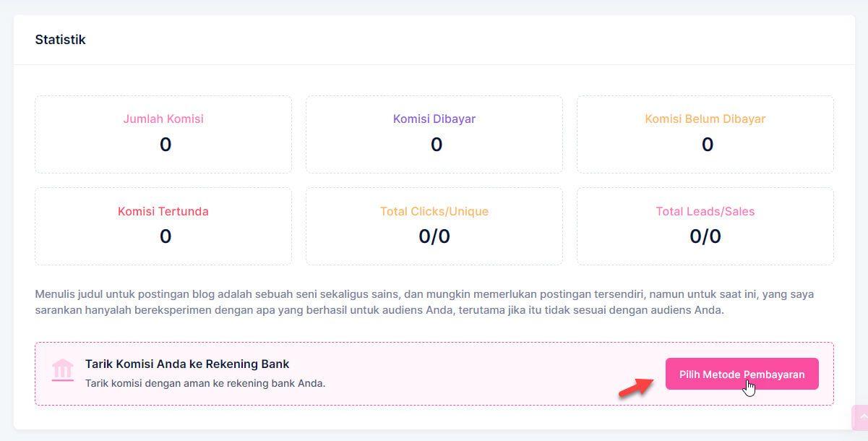Viewport: 868px width, 441px height.
Task: Select the Jumlah Komisi label
Action: [x=163, y=119]
